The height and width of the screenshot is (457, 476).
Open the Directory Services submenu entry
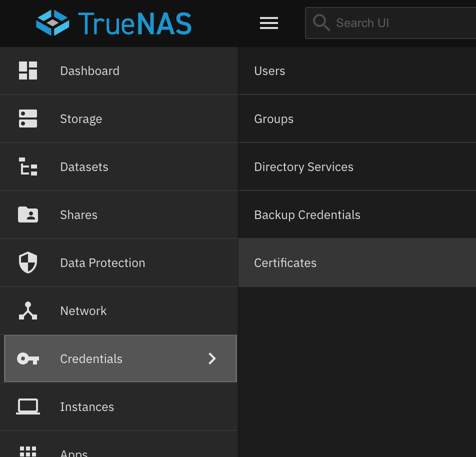pos(303,167)
